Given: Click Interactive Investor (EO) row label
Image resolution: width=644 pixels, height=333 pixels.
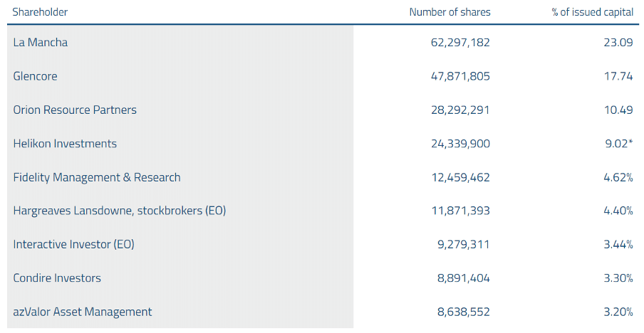Looking at the screenshot, I should pyautogui.click(x=73, y=244).
